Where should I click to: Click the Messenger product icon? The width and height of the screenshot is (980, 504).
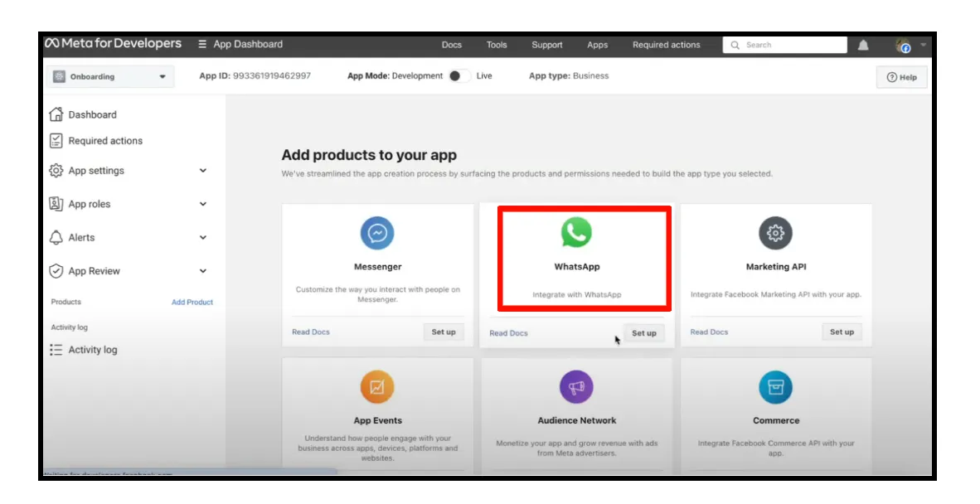pos(377,233)
